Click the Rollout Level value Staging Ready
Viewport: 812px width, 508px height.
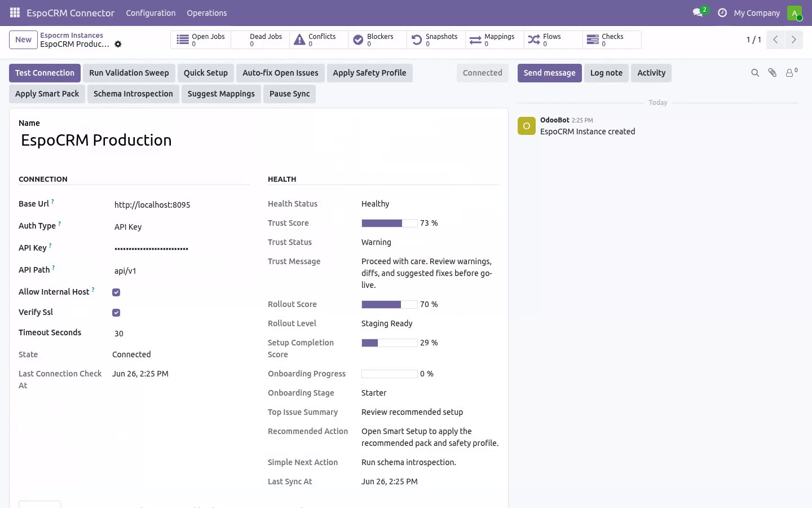pos(387,323)
